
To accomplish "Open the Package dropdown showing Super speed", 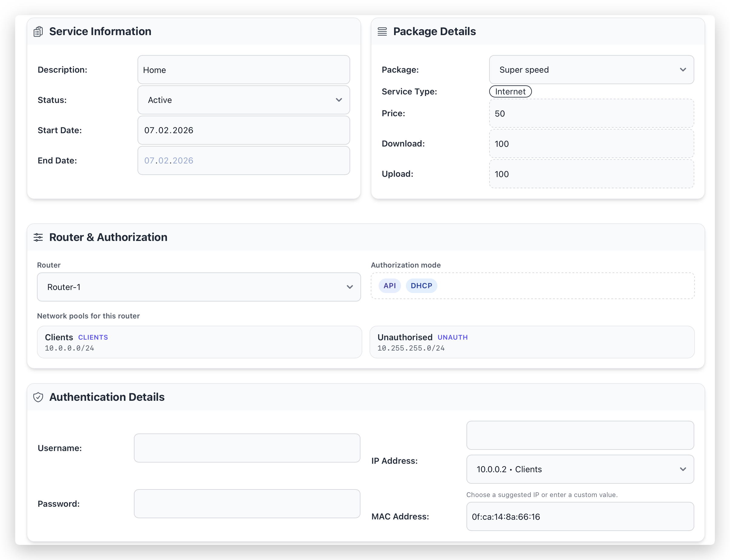I will (591, 70).
